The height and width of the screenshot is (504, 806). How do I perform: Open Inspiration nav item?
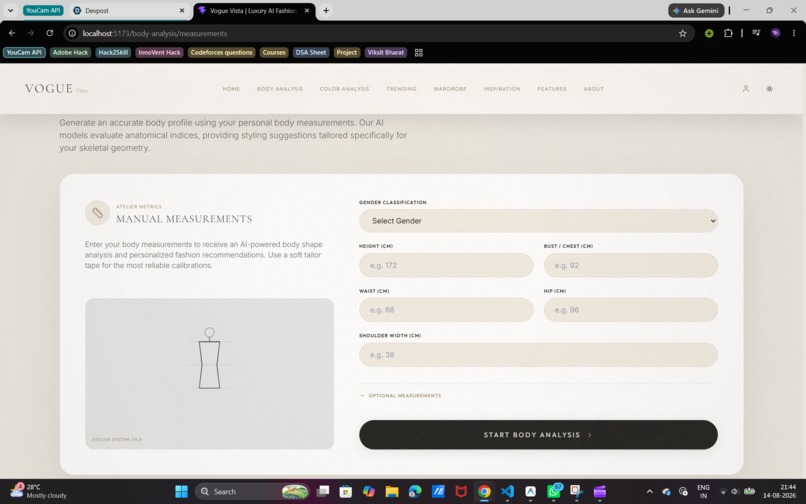(502, 89)
